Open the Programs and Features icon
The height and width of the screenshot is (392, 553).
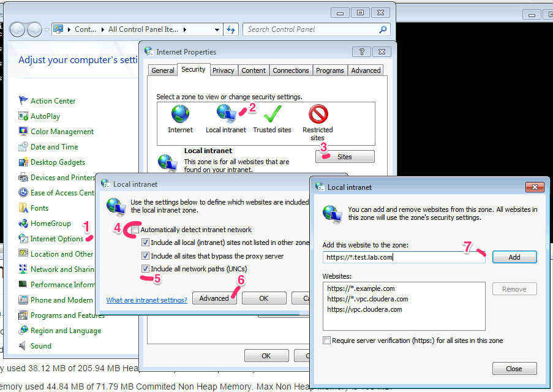[x=23, y=315]
